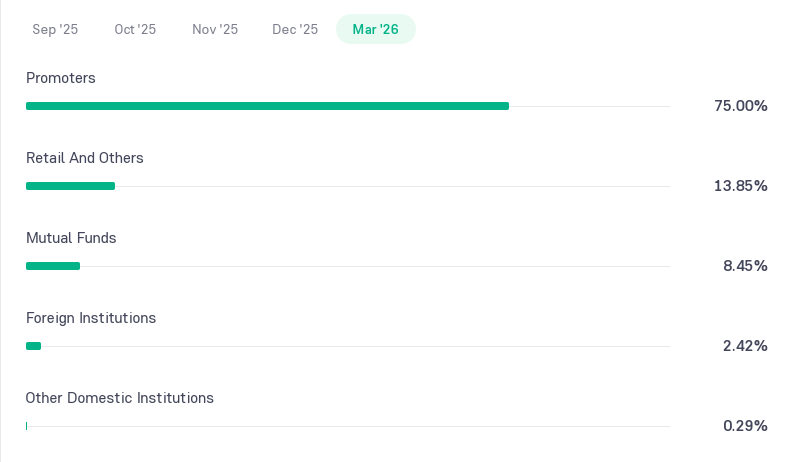Click the Foreign Institutions label

pos(91,318)
